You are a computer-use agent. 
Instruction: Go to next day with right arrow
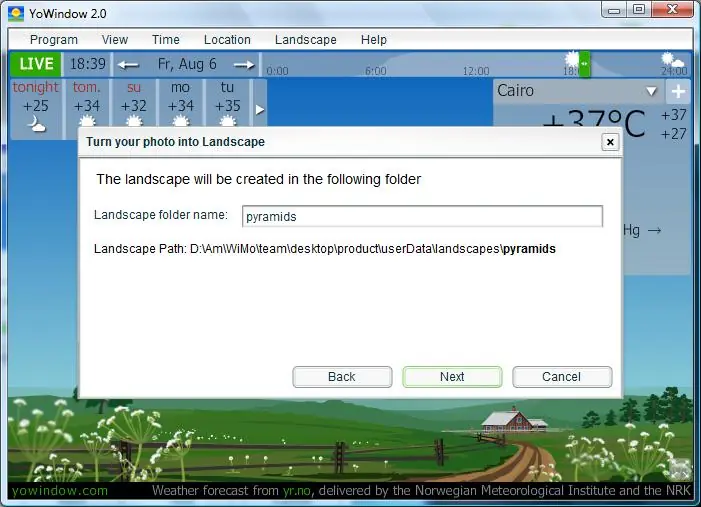[244, 65]
